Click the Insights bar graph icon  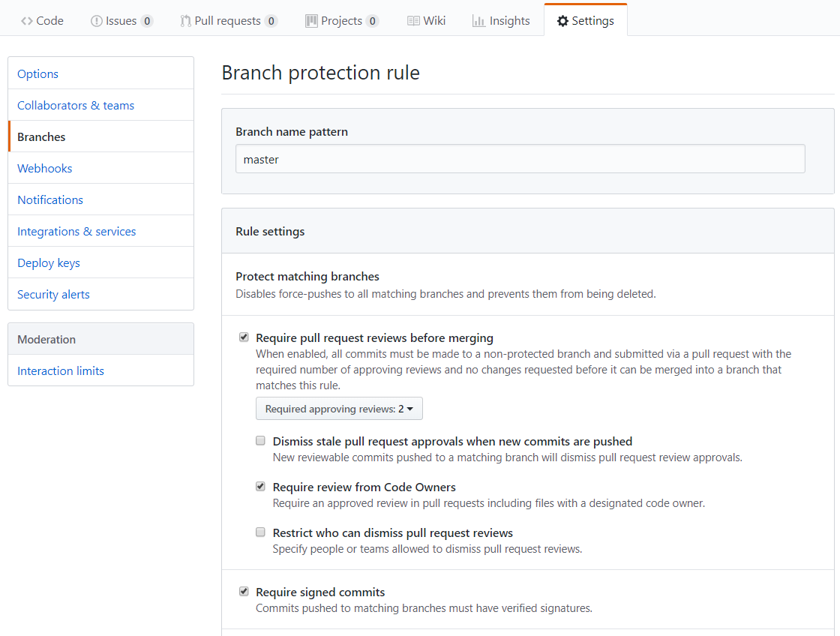point(478,21)
